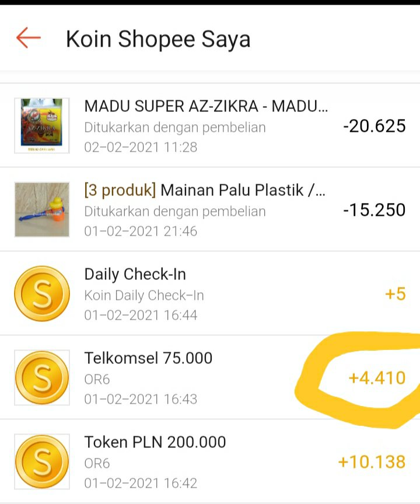Tap the 01-02-2021 16:42 timestamp
420x504 pixels.
(x=141, y=483)
